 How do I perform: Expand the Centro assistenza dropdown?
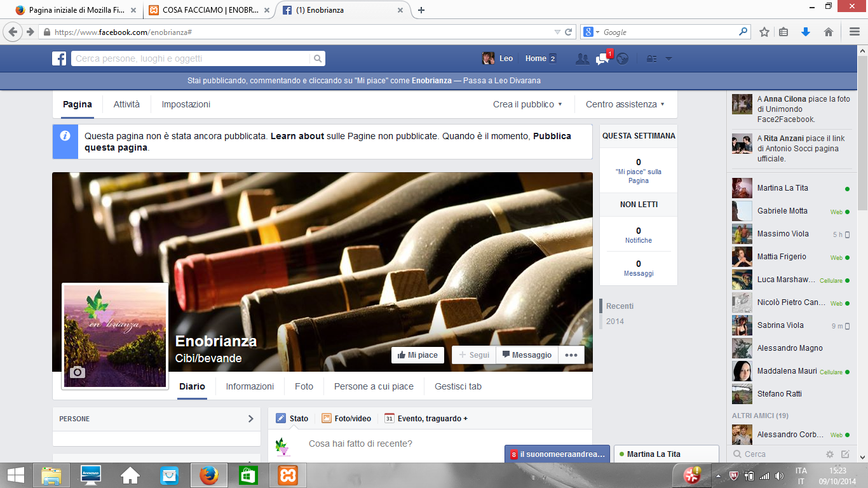point(625,104)
